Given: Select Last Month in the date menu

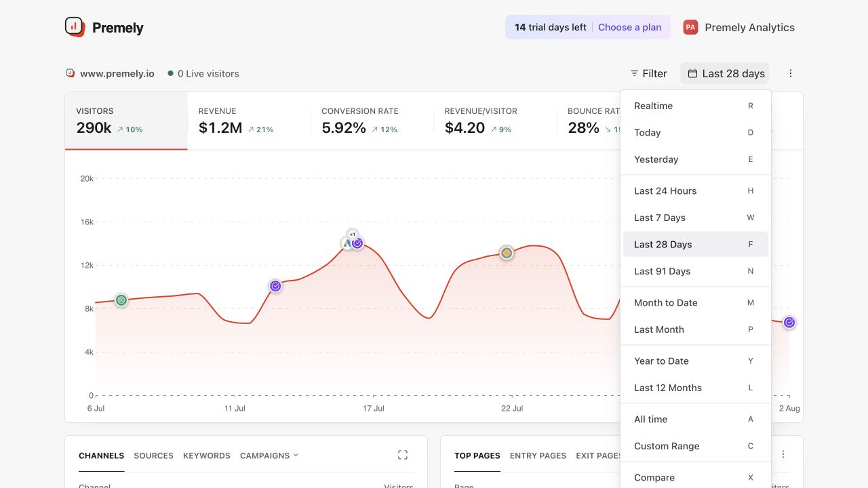Looking at the screenshot, I should pyautogui.click(x=696, y=329).
